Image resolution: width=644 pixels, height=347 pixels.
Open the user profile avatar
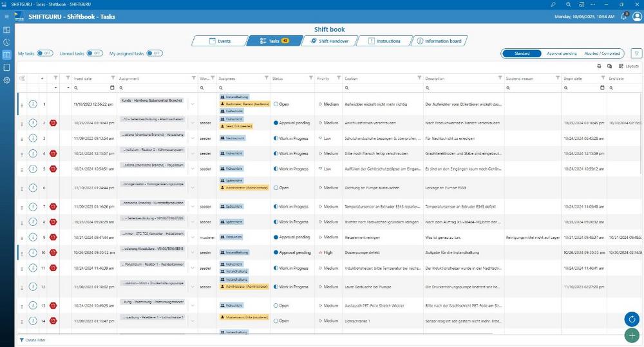(x=624, y=17)
